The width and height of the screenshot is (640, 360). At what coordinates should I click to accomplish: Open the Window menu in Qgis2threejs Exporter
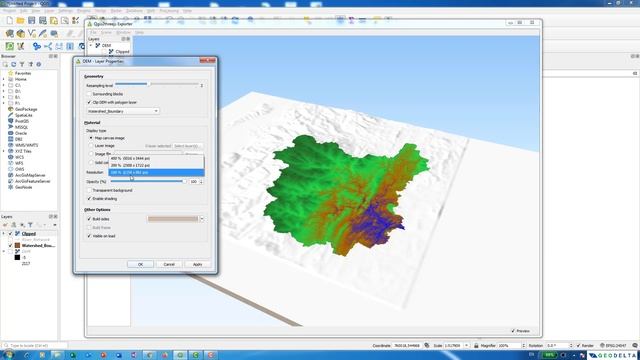tap(124, 32)
